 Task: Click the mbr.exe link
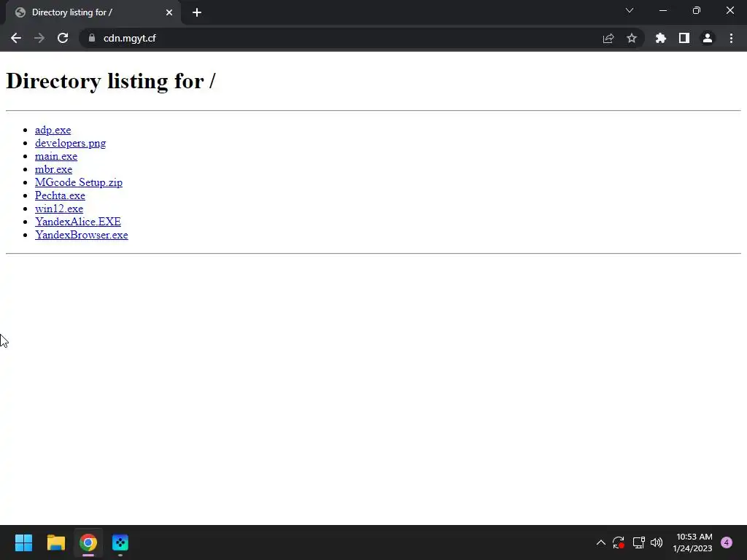pos(53,169)
